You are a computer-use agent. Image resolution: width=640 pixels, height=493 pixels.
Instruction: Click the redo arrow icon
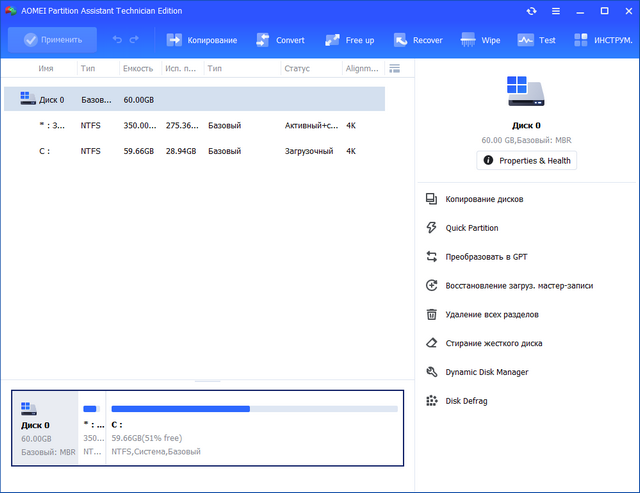(134, 40)
